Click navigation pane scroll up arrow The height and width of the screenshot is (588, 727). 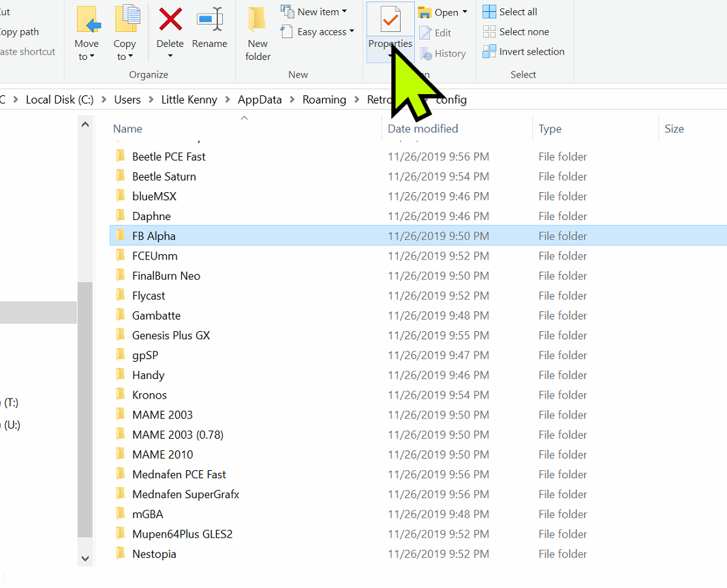pyautogui.click(x=85, y=124)
